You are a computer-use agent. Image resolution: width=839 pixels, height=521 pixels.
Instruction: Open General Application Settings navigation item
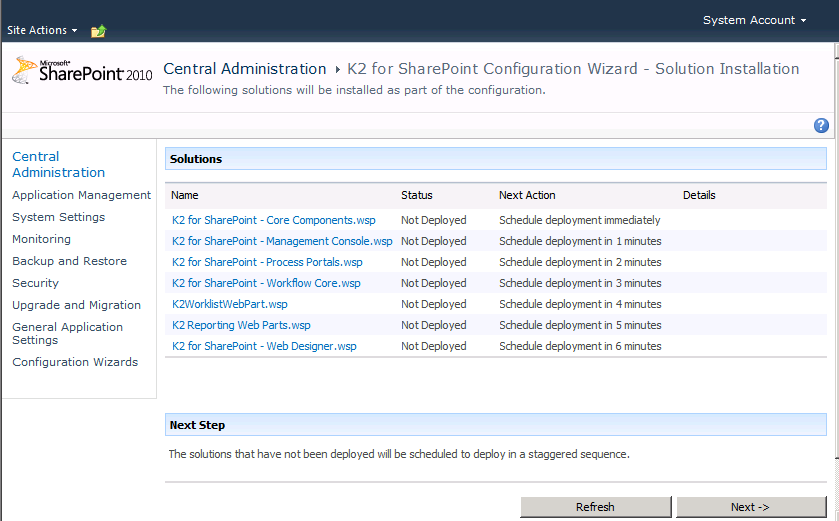pyautogui.click(x=67, y=333)
